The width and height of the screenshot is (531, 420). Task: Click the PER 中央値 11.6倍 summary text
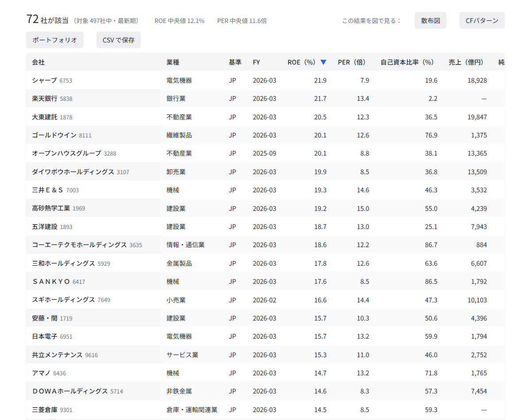click(x=242, y=21)
